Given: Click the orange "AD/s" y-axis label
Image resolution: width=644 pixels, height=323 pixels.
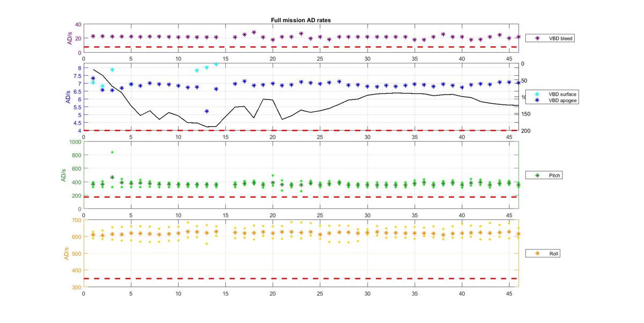Looking at the screenshot, I should [65, 253].
